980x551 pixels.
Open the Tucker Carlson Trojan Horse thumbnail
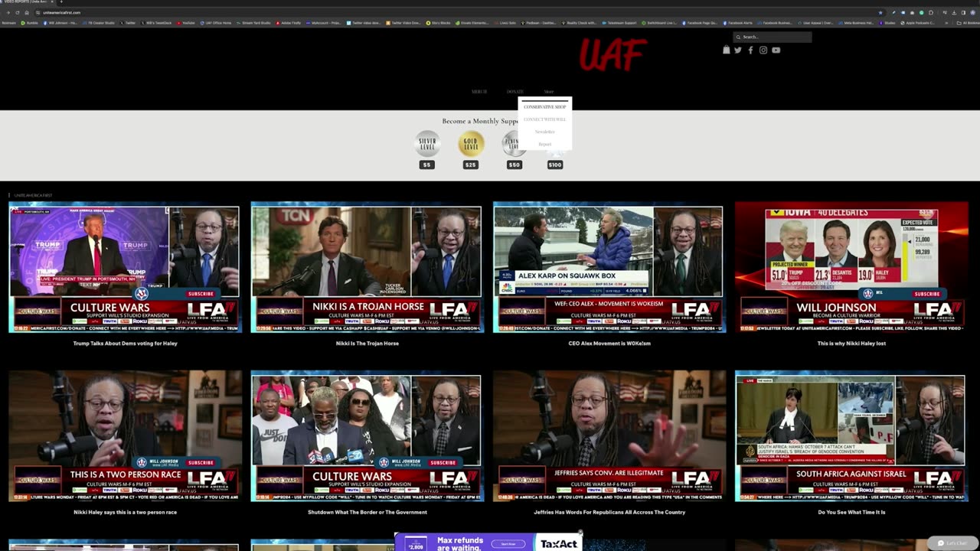pyautogui.click(x=367, y=268)
